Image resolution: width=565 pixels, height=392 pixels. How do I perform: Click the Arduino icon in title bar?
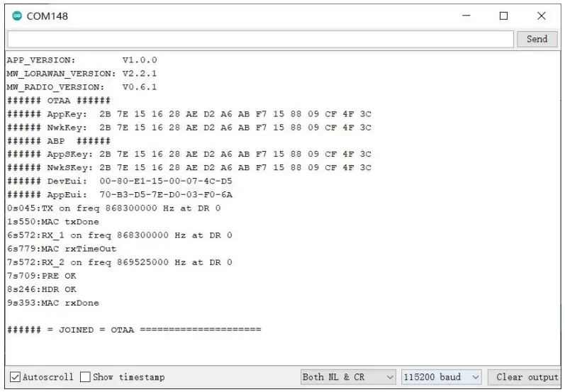click(x=17, y=16)
